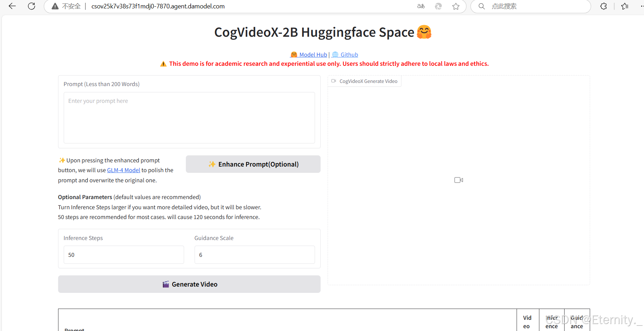Screen dimensions: 644x331
Task: Open the favorites list icon
Action: pos(625,6)
